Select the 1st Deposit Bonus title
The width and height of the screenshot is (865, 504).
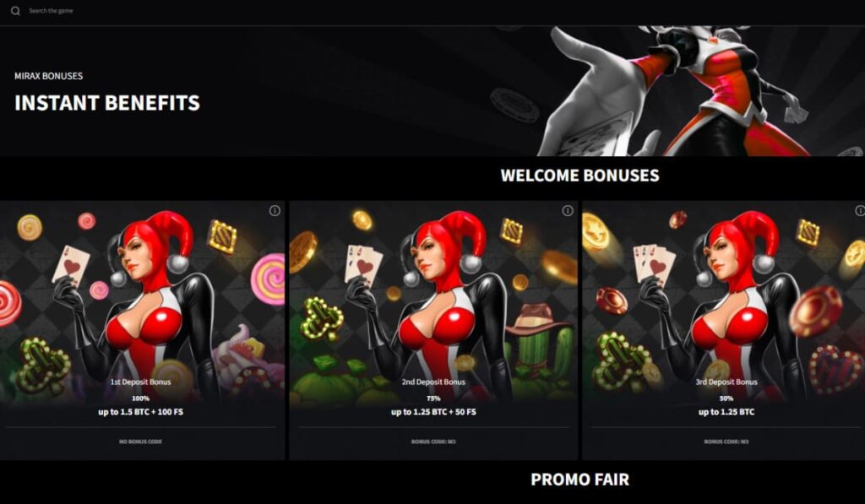point(141,382)
